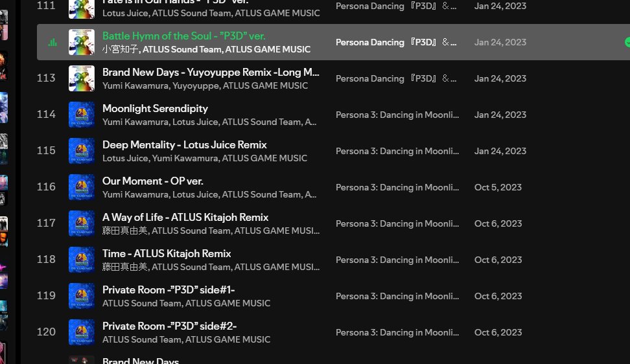
Task: Click date Oct 6, 2023 on Time row
Action: (x=498, y=260)
